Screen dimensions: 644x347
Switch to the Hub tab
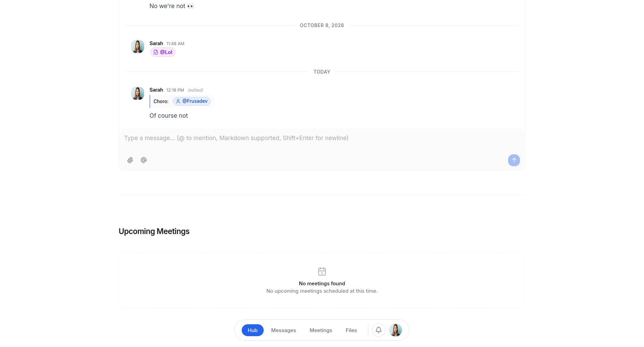tap(253, 330)
